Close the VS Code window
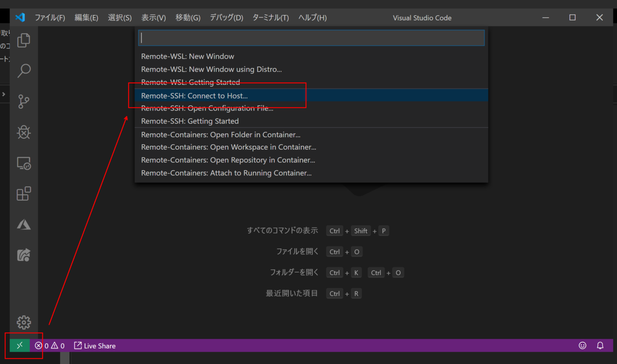Screen dimensions: 617x364 click(600, 17)
